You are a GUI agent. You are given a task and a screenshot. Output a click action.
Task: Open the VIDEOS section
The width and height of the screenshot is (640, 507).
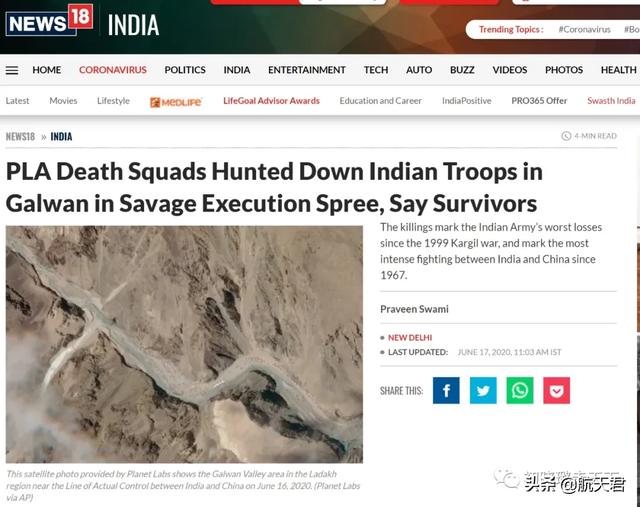coord(510,70)
